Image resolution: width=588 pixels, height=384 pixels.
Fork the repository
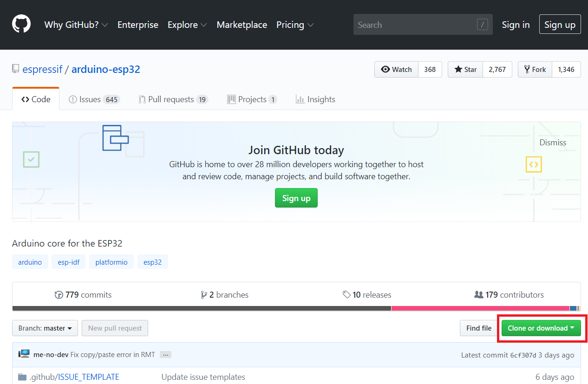click(x=535, y=69)
